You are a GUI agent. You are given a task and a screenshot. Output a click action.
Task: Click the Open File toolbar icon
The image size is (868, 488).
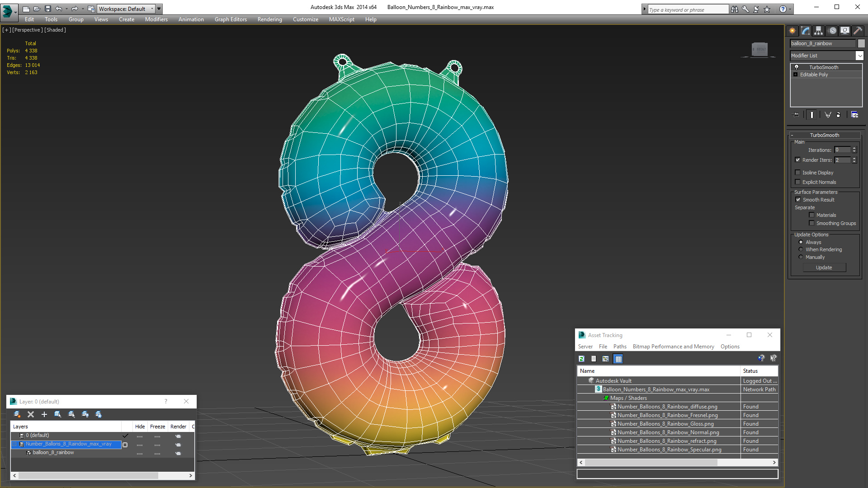click(37, 9)
